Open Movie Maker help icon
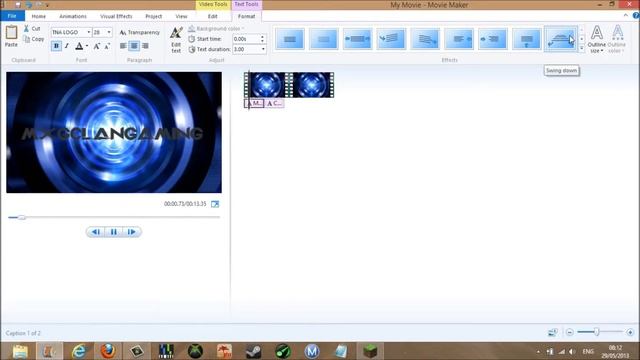This screenshot has height=360, width=640. point(636,16)
